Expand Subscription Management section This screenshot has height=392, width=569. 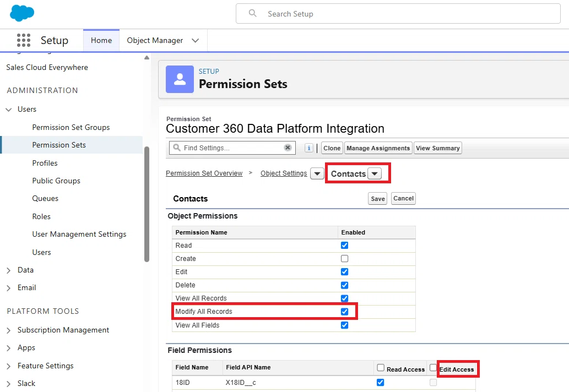click(x=9, y=330)
